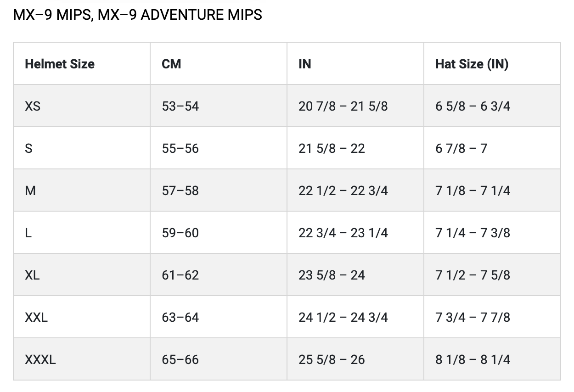Click hat size 7 3/4 – 7 7/8
This screenshot has height=392, width=574.
pos(473,317)
